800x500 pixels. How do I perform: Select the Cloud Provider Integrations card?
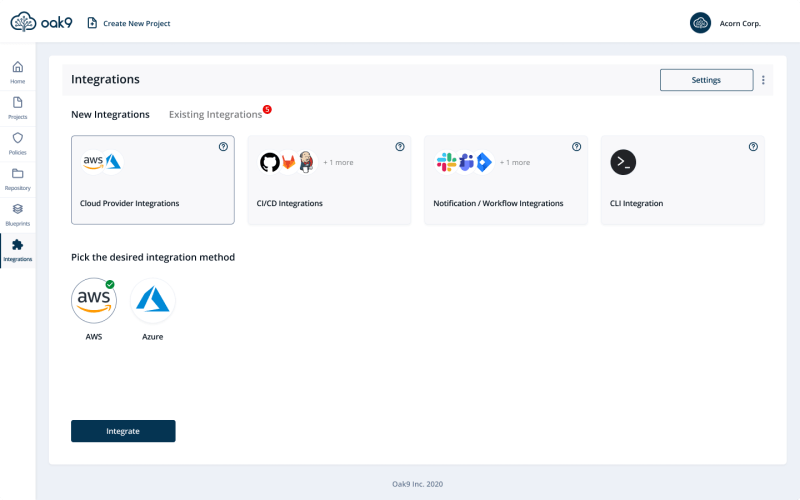click(153, 180)
